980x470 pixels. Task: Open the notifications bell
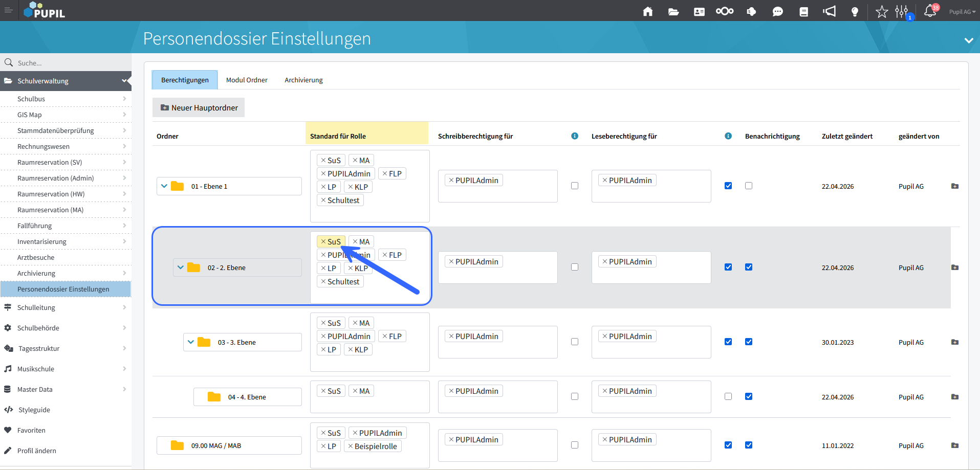point(930,11)
